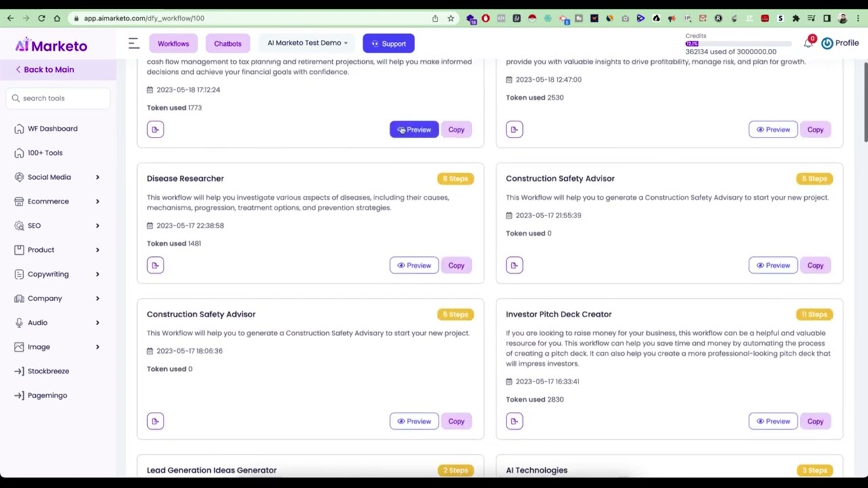This screenshot has width=868, height=488.
Task: Click the page vertical scrollbar
Action: 865,102
